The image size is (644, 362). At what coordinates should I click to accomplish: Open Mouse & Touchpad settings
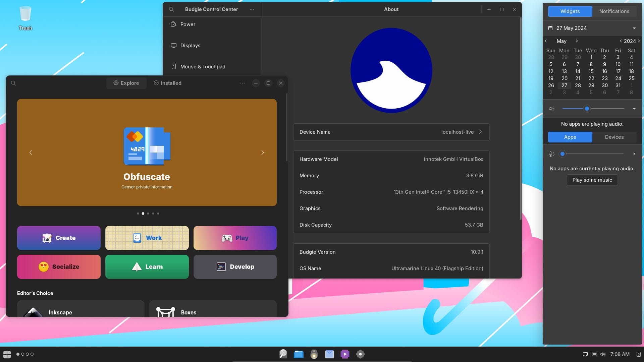click(203, 66)
